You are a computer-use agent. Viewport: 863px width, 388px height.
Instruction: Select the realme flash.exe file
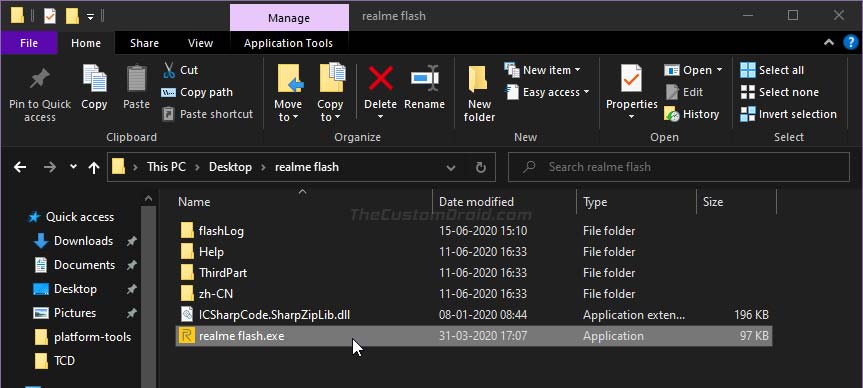(x=473, y=336)
